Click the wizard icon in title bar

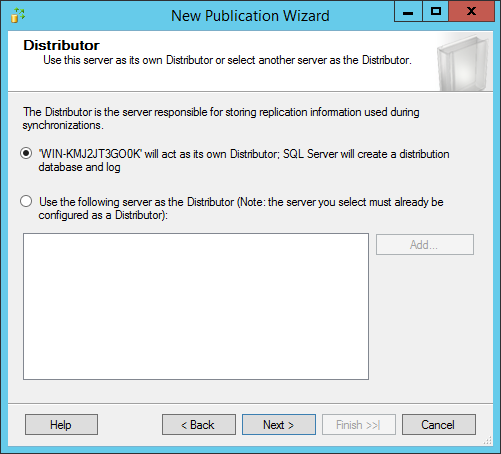point(18,15)
